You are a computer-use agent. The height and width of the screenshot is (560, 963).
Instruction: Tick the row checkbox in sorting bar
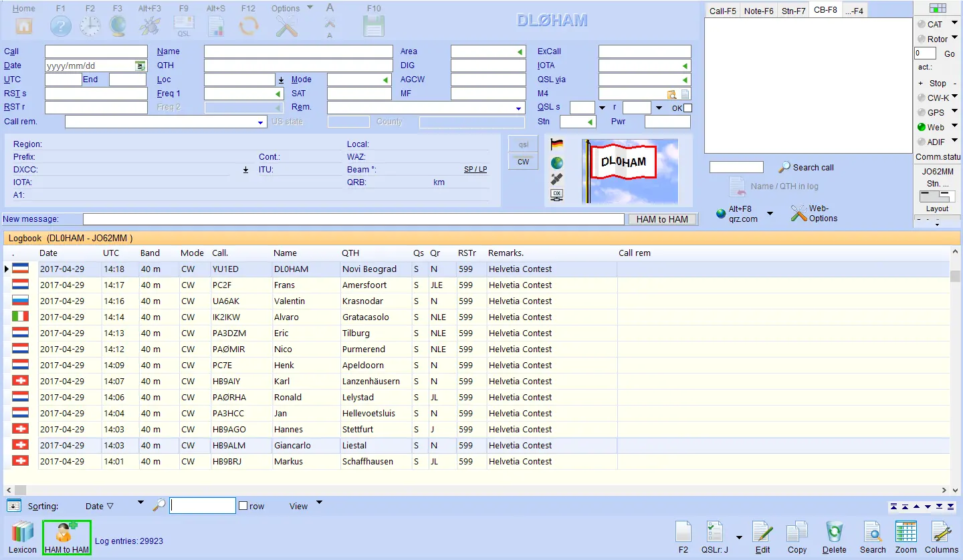(243, 506)
